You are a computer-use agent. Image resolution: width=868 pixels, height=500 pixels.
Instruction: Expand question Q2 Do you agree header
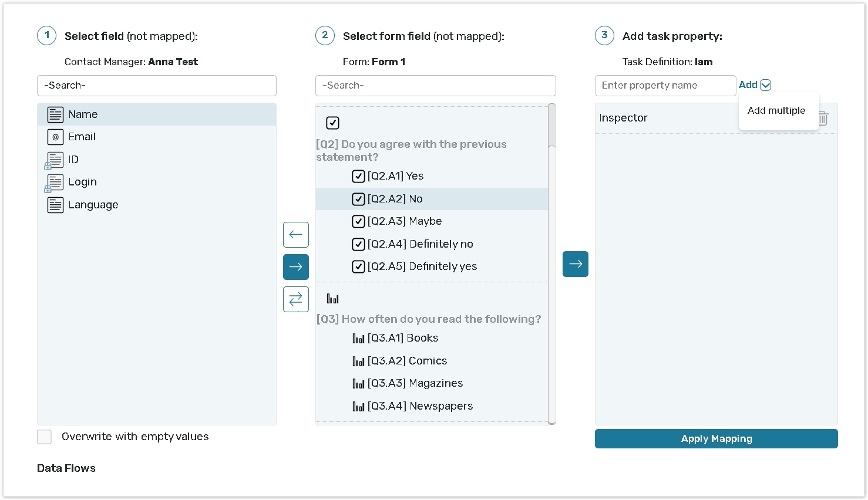point(411,150)
